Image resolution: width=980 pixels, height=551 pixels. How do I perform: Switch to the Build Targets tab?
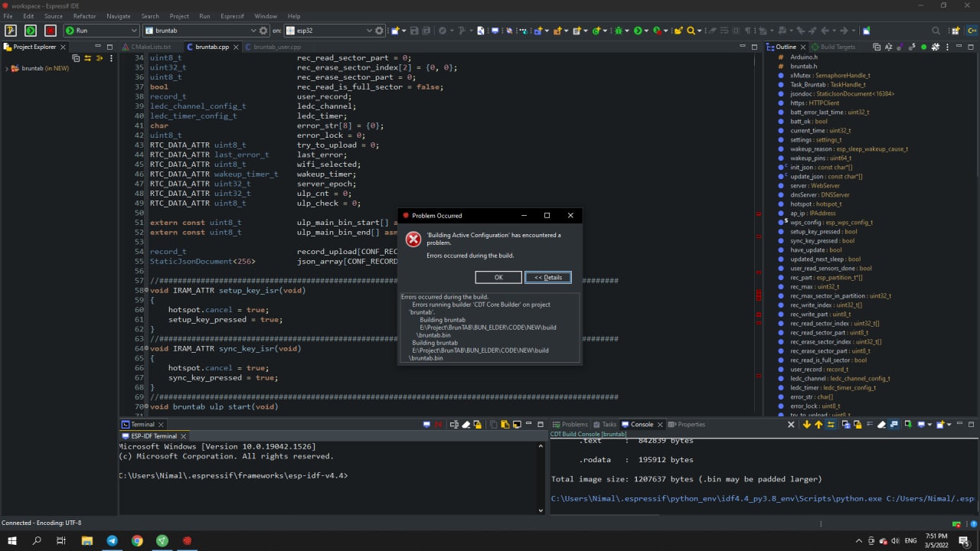pyautogui.click(x=832, y=47)
